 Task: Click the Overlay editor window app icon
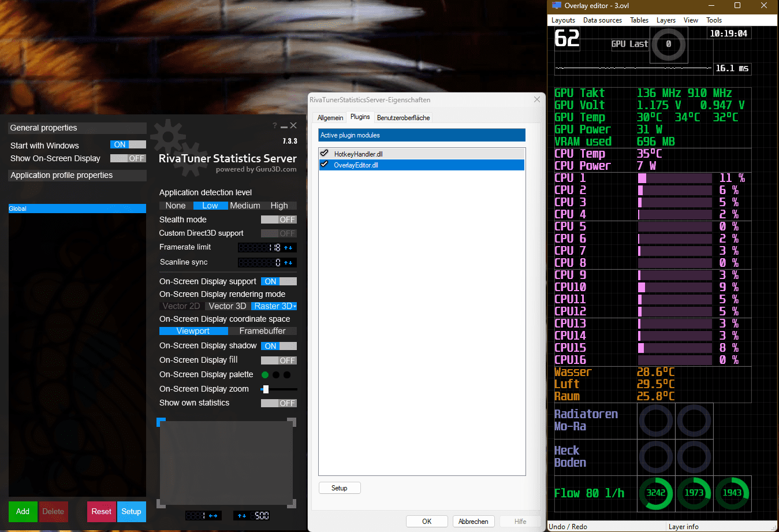pos(557,5)
